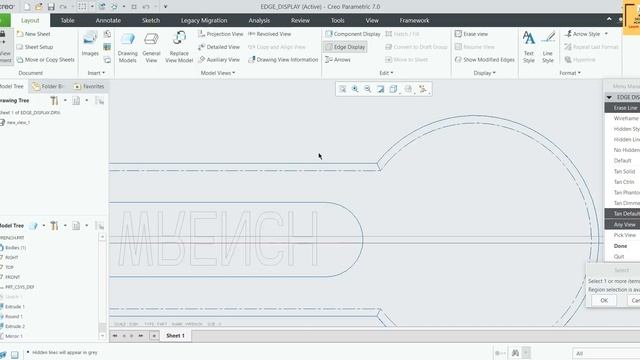Click the Find binoculars icon in status bar
640x360 pixels.
coord(515,353)
